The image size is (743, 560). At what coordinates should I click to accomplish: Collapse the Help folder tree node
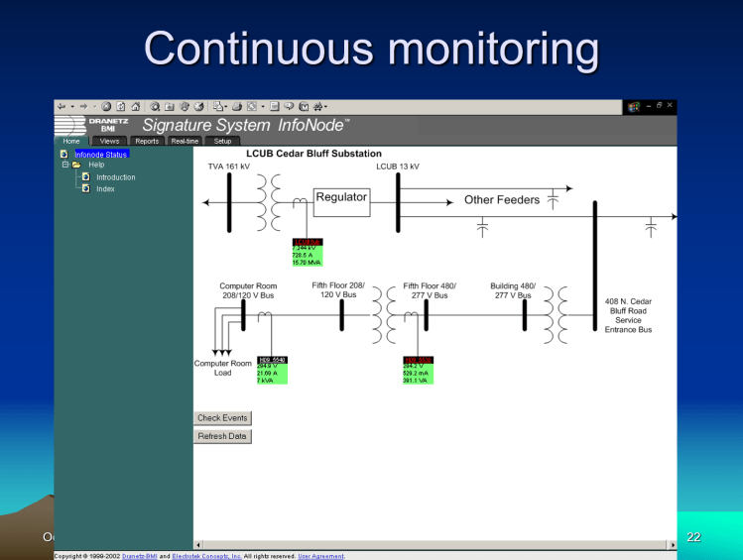click(x=65, y=166)
